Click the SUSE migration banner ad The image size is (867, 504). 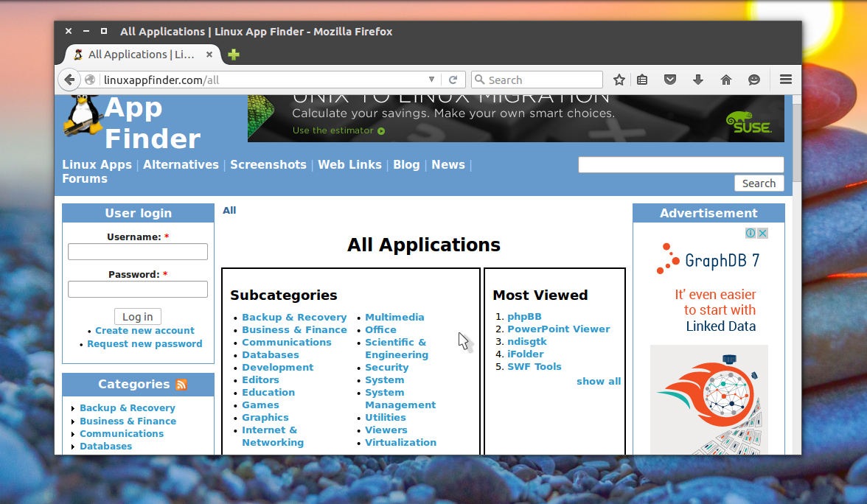[516, 118]
